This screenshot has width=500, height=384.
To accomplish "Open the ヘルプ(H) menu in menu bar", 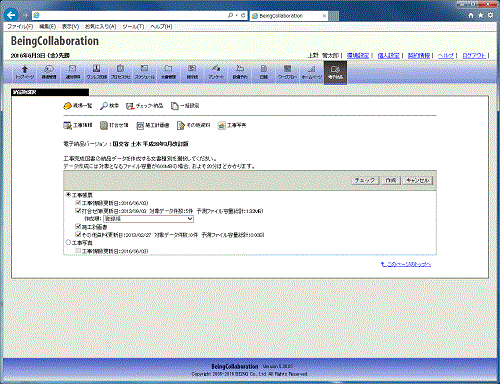I will [161, 26].
